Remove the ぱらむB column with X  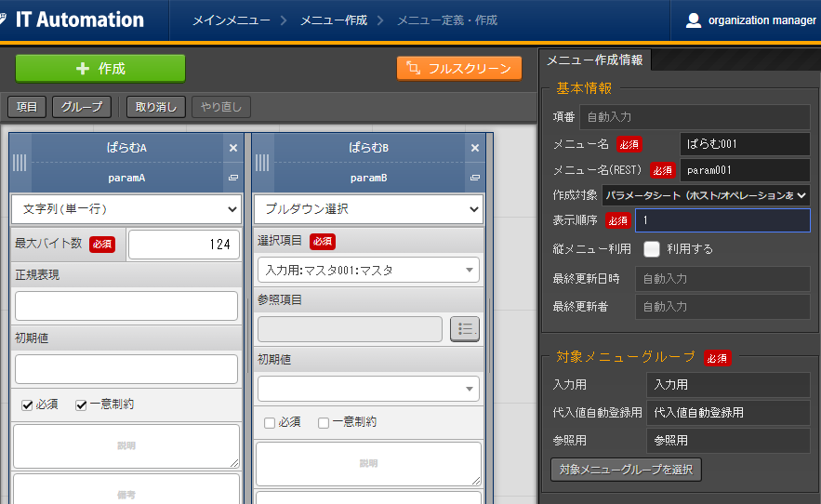tap(475, 148)
